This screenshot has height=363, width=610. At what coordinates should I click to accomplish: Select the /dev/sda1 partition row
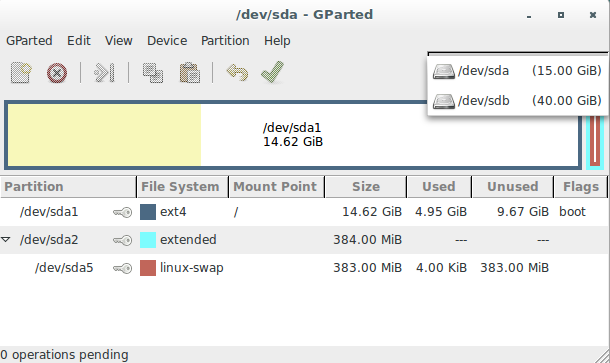click(x=304, y=212)
